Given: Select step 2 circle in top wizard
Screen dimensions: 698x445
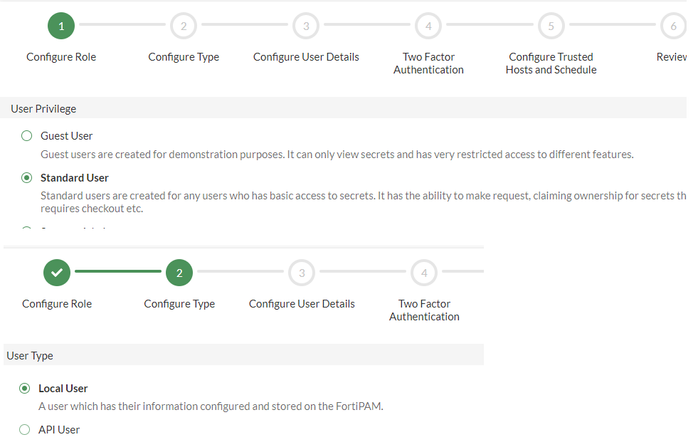Looking at the screenshot, I should (x=183, y=25).
